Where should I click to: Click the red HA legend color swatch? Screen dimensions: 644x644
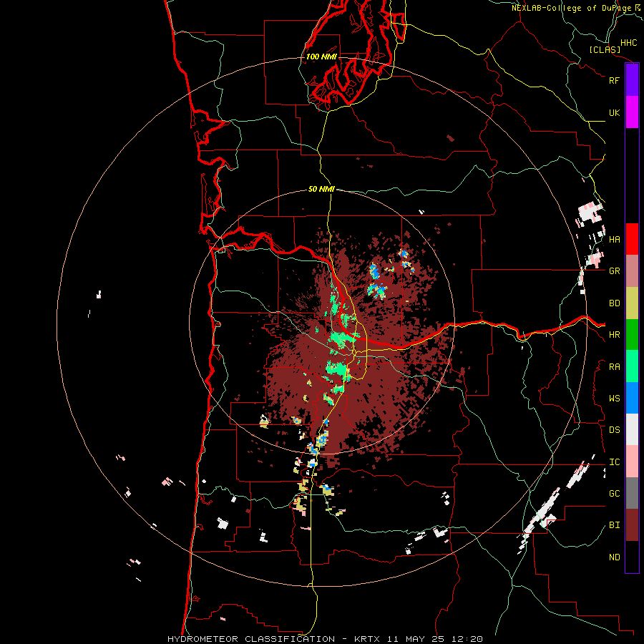[x=632, y=239]
